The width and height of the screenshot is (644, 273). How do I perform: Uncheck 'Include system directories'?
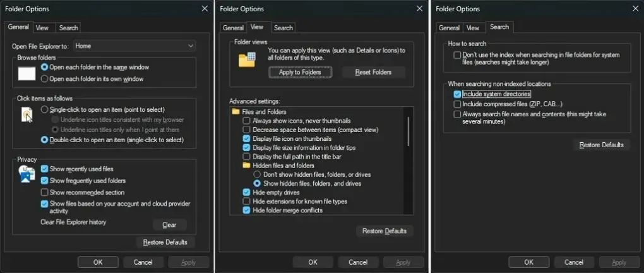pyautogui.click(x=457, y=94)
